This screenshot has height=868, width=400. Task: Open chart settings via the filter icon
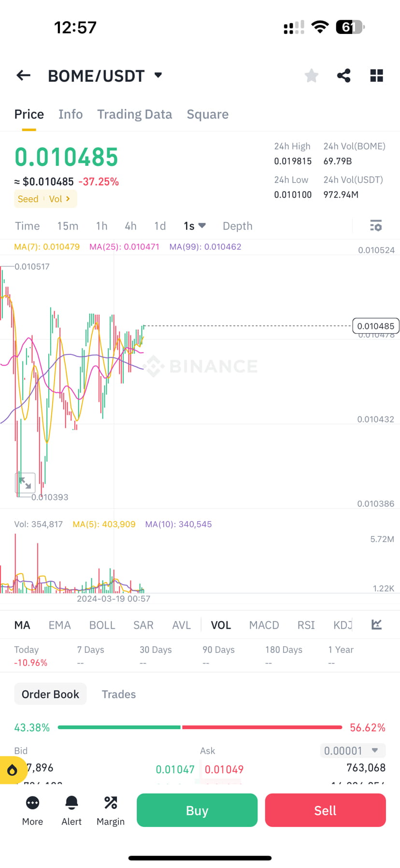[x=375, y=225]
